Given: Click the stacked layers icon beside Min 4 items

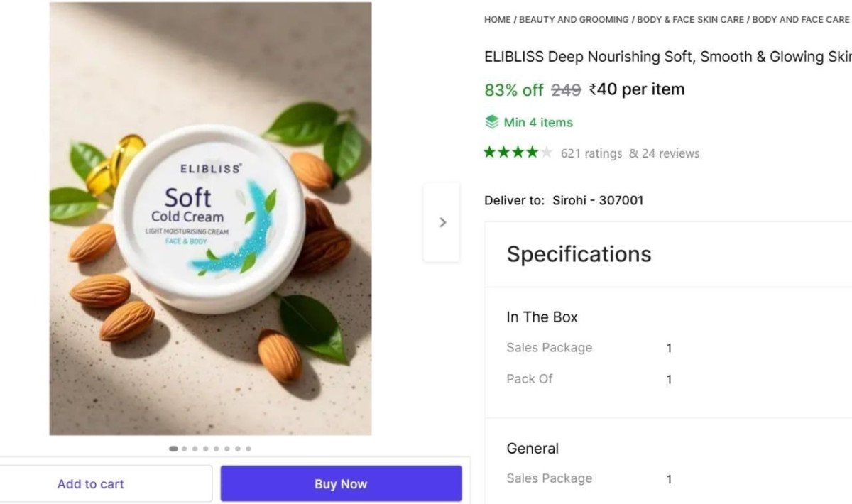Looking at the screenshot, I should [x=491, y=122].
